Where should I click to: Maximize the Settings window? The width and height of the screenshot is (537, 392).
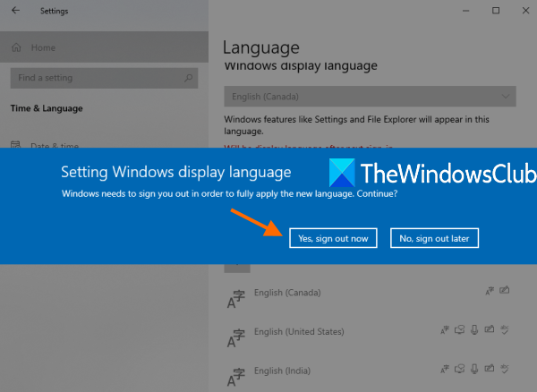click(x=496, y=11)
